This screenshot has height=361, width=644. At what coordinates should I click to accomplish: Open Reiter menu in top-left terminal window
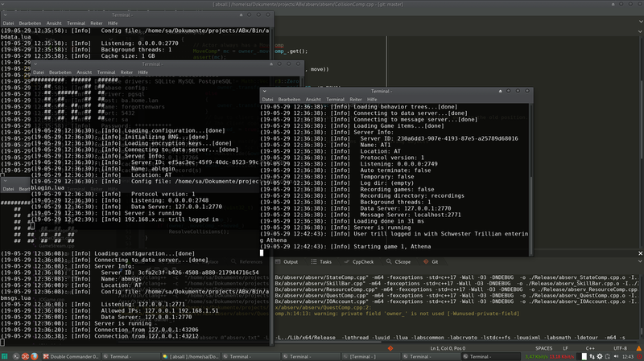(x=97, y=23)
